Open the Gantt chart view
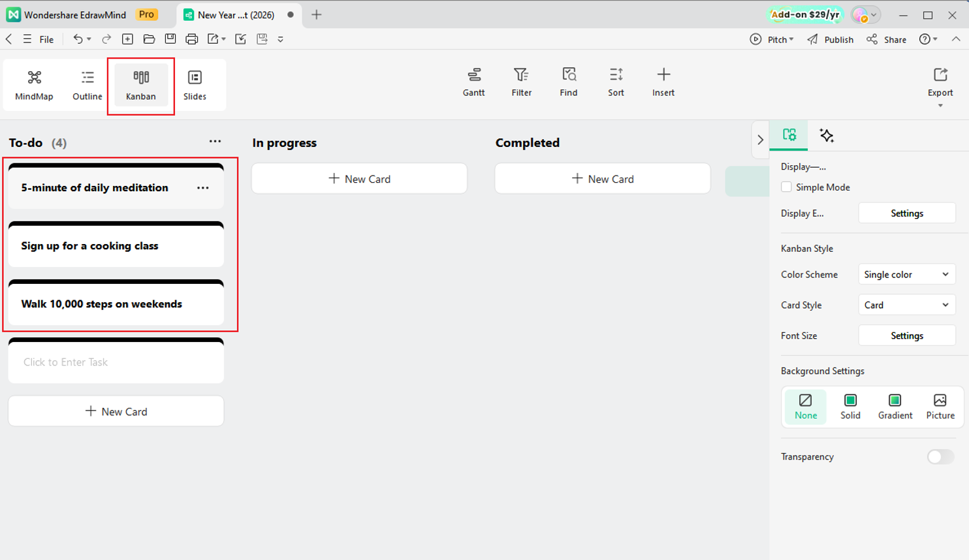The image size is (969, 560). [x=473, y=82]
